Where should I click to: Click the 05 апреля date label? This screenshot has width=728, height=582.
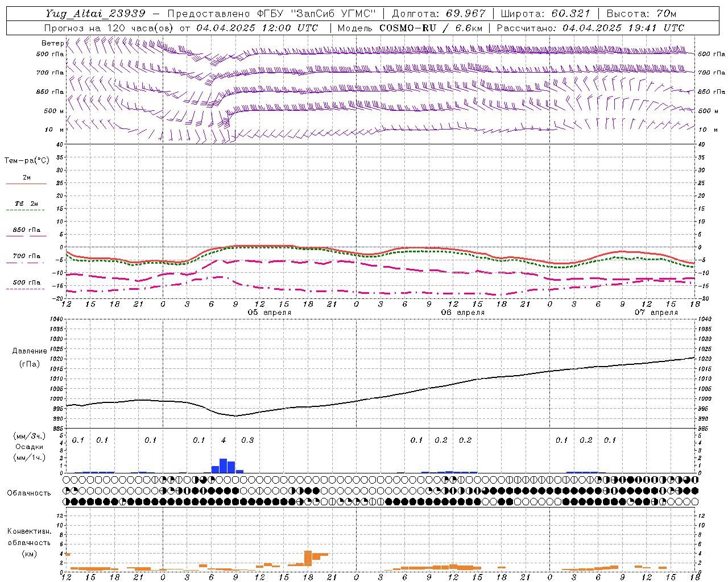[270, 313]
